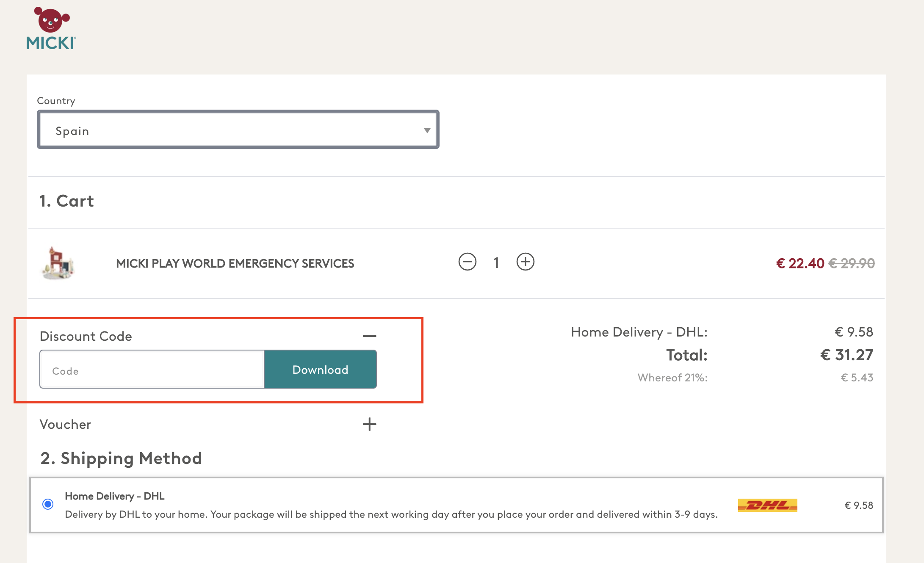Click the Download button for discount code
The image size is (924, 563).
click(321, 369)
